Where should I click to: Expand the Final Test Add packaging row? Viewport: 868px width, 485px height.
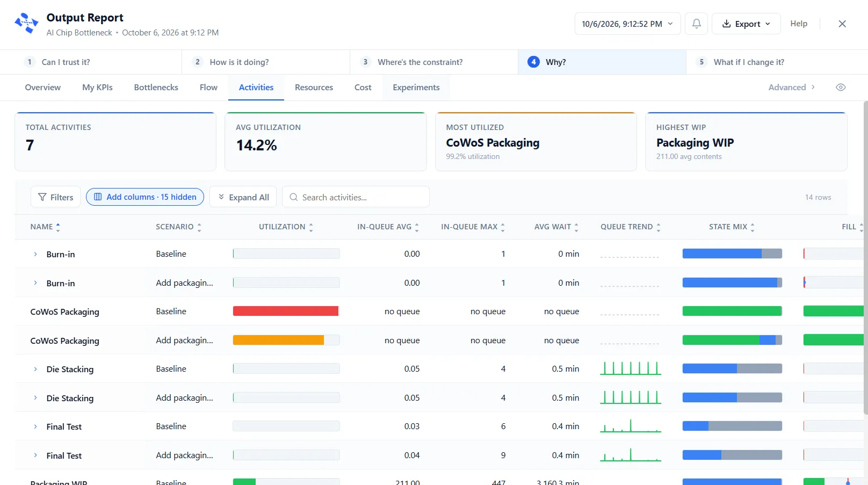[35, 455]
